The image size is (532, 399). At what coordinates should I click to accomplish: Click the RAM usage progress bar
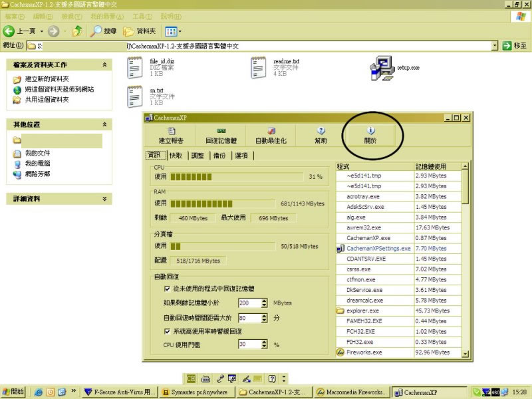223,203
